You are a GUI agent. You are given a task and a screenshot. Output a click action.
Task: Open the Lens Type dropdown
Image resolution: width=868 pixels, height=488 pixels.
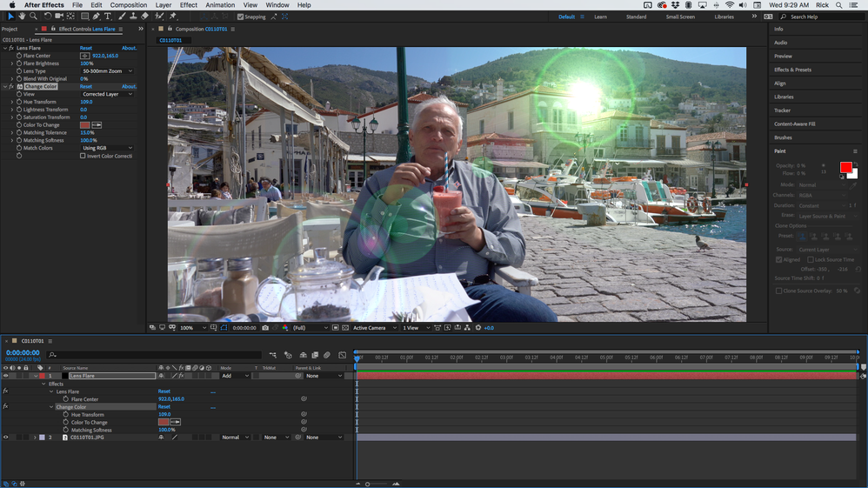107,71
